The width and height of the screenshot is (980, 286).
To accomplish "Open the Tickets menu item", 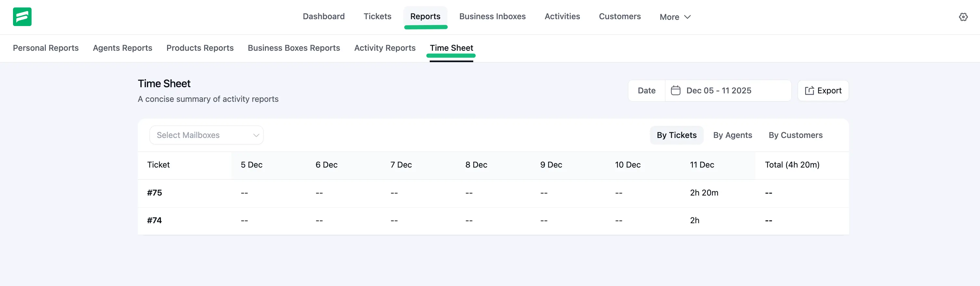I will pyautogui.click(x=377, y=16).
